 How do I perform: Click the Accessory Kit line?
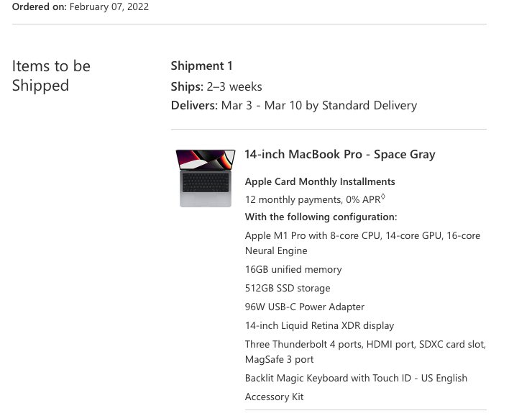coord(274,397)
